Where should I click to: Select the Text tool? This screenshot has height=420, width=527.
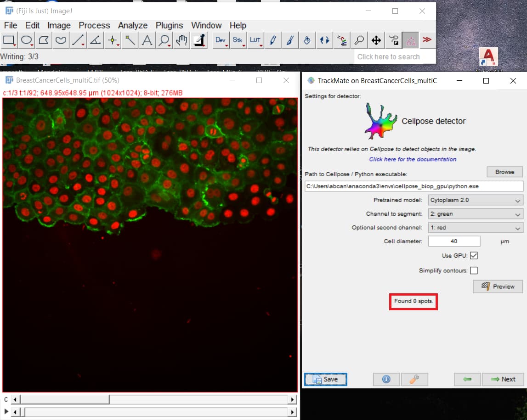pos(147,40)
